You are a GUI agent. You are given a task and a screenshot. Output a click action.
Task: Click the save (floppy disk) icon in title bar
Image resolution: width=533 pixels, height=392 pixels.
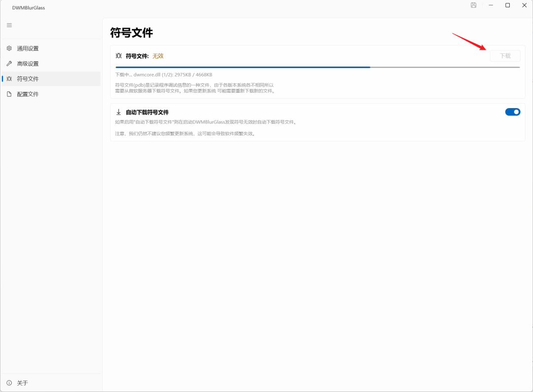point(473,5)
